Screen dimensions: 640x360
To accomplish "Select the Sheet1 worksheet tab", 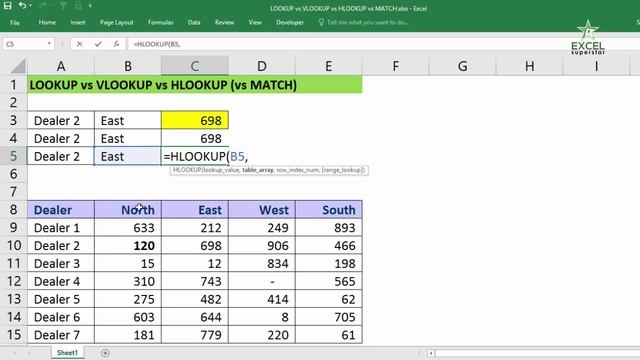I will tap(67, 353).
